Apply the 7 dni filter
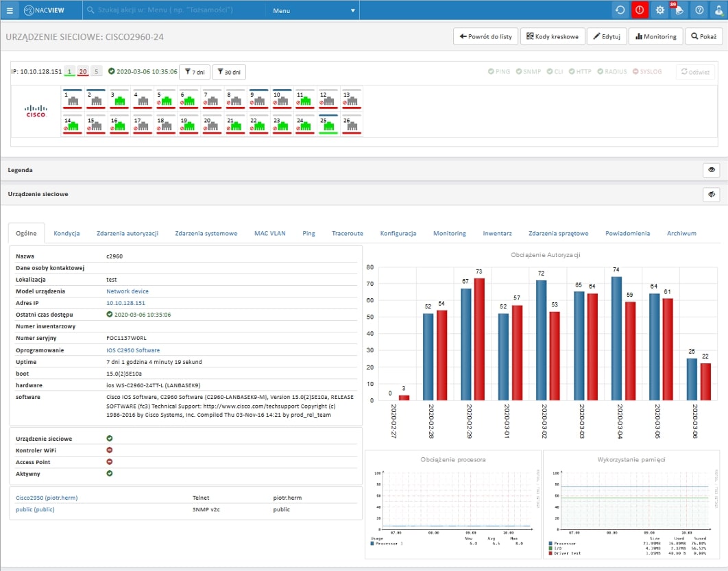Screen dimensions: 728x571 pyautogui.click(x=194, y=72)
